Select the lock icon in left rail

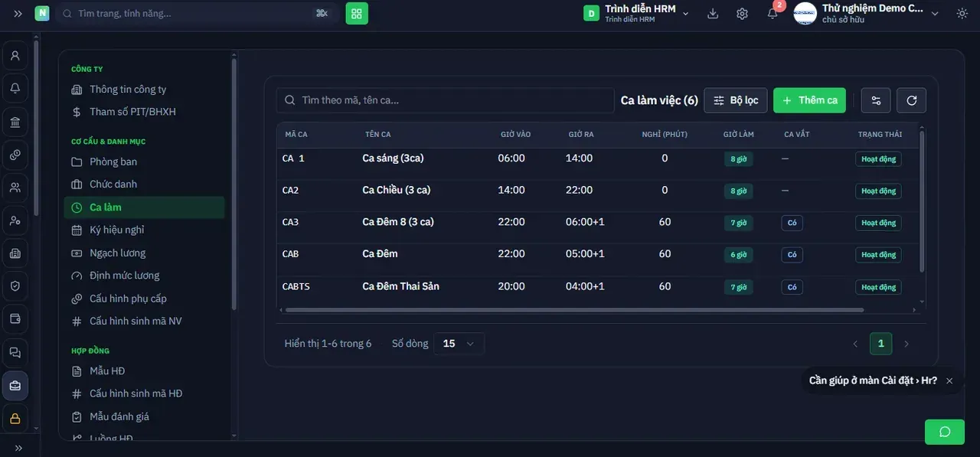click(15, 419)
